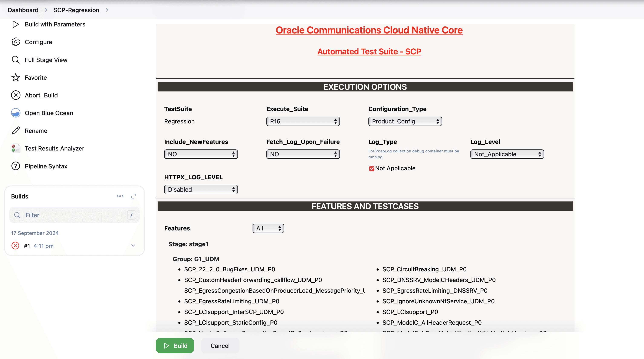Uncheck the Not Applicable Log_Type checkbox

(371, 168)
